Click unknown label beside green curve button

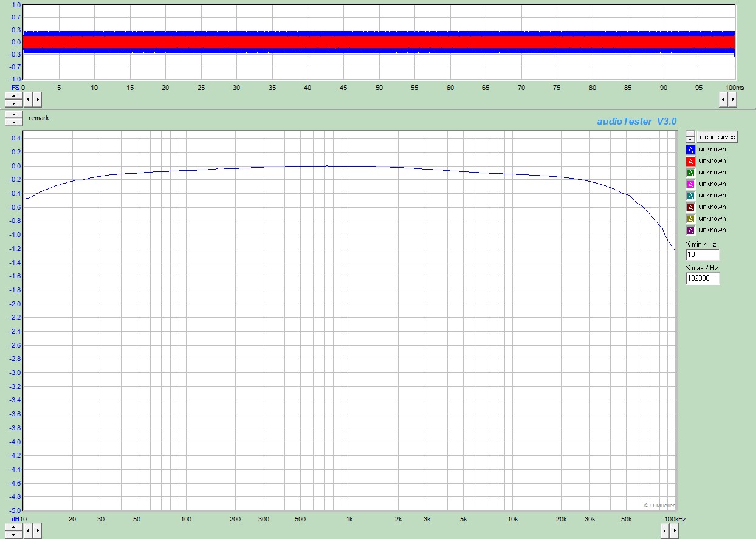(712, 173)
